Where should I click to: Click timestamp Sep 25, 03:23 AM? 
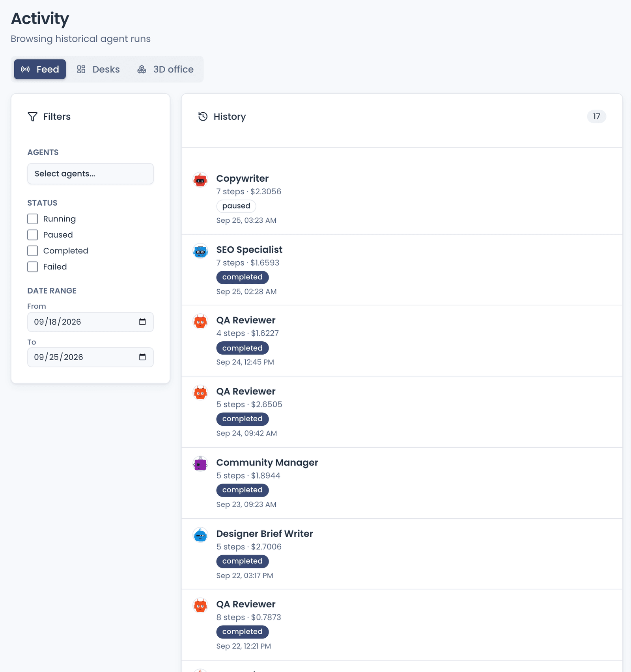[246, 220]
